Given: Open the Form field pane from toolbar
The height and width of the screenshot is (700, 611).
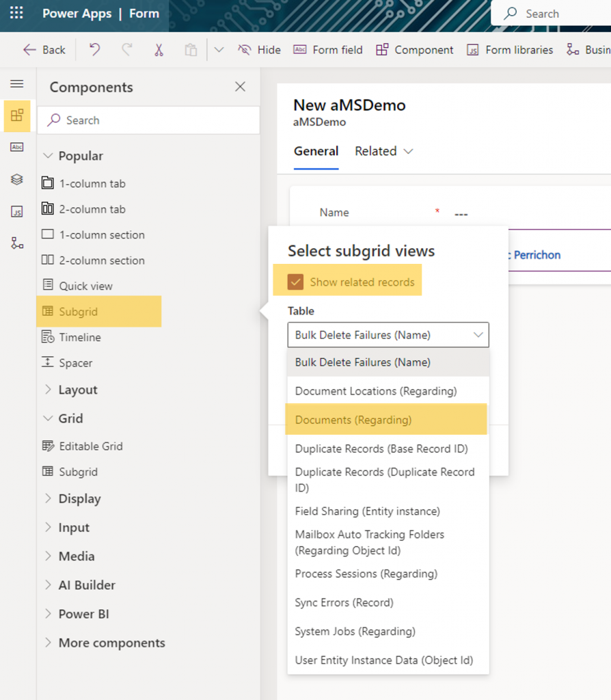Looking at the screenshot, I should coord(328,49).
